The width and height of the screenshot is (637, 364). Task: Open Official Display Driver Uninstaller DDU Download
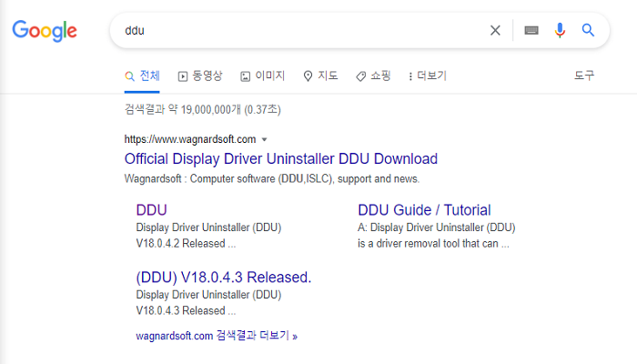(x=280, y=158)
